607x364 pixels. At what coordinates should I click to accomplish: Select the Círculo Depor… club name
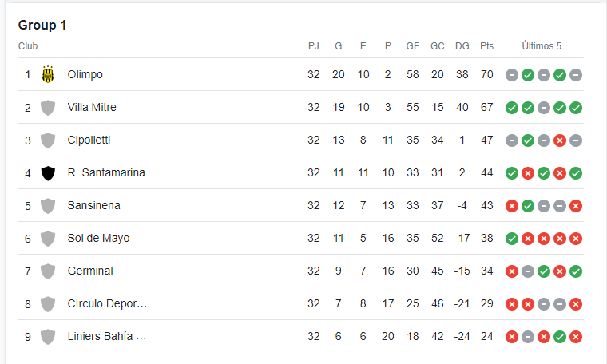107,303
